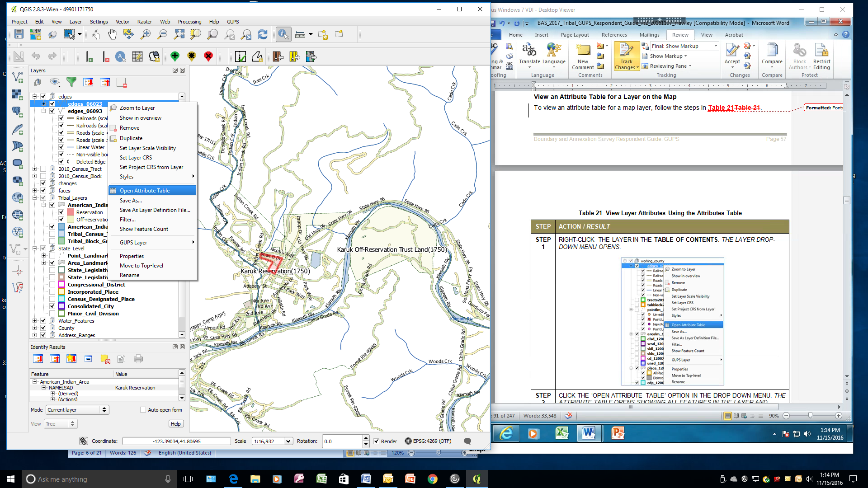Screen dimensions: 868x488
Task: Expand the 2010_Census_Tract layer group
Action: pyautogui.click(x=35, y=169)
